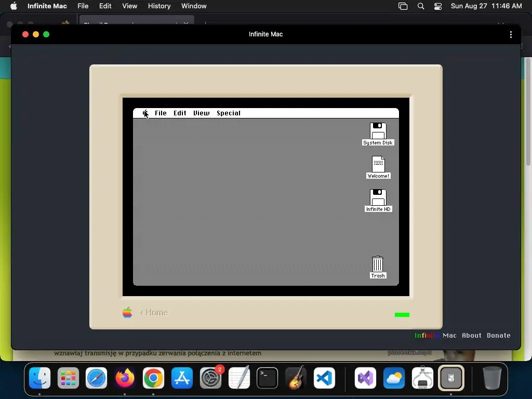Go back via Home link
This screenshot has width=532, height=399.
click(154, 312)
